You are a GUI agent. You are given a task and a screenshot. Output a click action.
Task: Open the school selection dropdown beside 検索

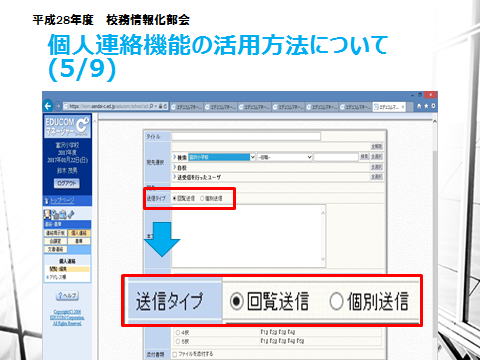pos(222,157)
